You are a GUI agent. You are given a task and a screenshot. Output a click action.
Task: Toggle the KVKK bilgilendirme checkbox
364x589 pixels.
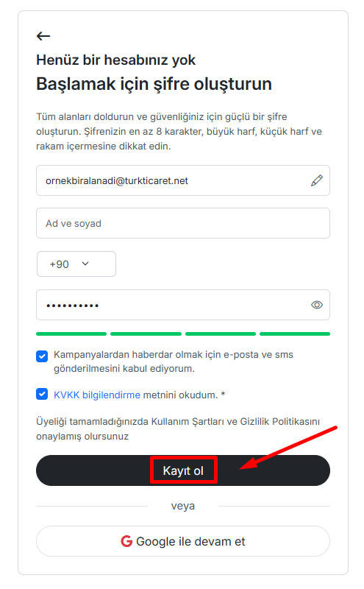(42, 394)
